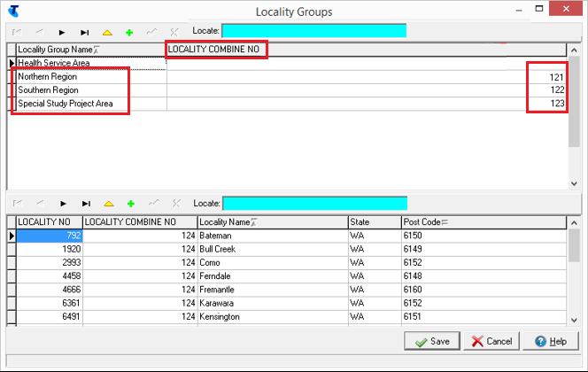
Task: Sort by Locality Group Name column header
Action: 90,50
